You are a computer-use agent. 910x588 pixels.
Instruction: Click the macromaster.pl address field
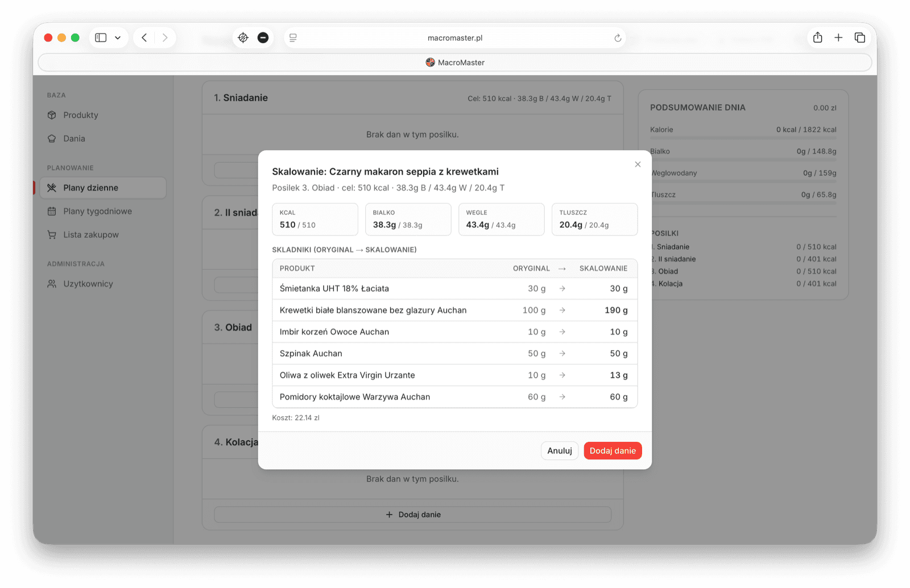[455, 38]
